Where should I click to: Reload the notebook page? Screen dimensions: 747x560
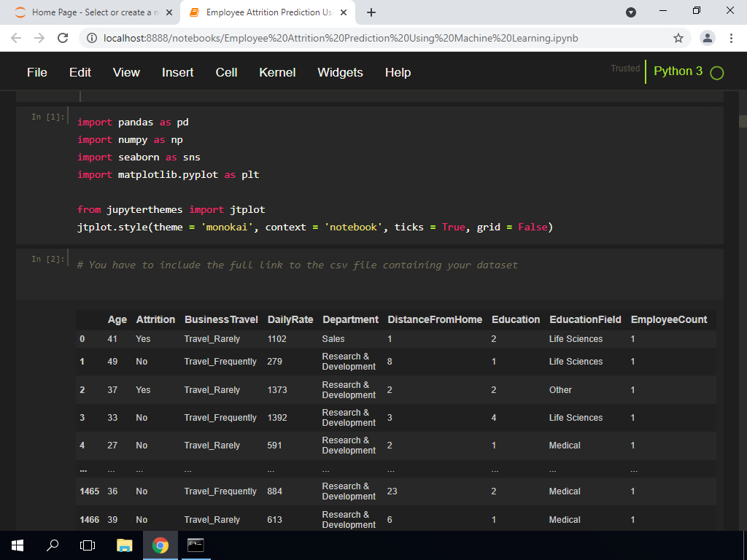(62, 38)
